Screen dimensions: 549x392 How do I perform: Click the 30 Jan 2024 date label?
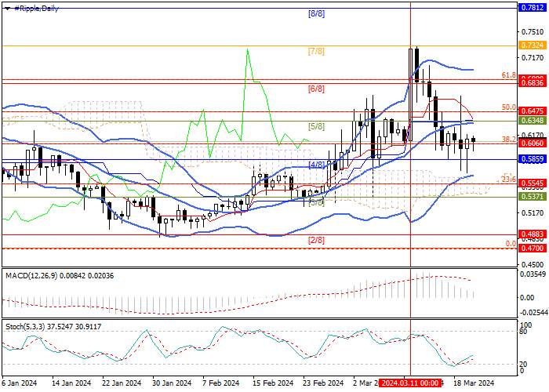(172, 383)
